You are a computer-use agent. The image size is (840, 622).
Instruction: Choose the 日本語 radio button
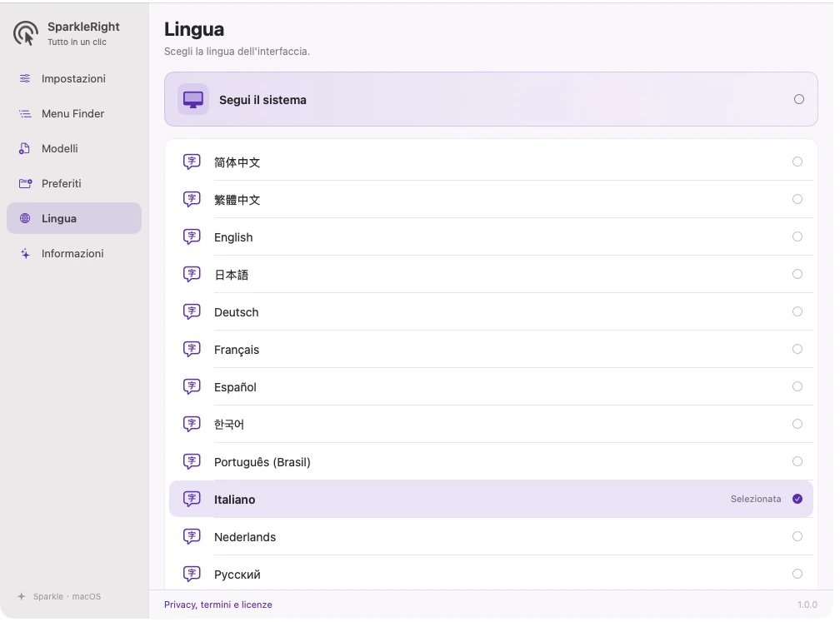(797, 274)
